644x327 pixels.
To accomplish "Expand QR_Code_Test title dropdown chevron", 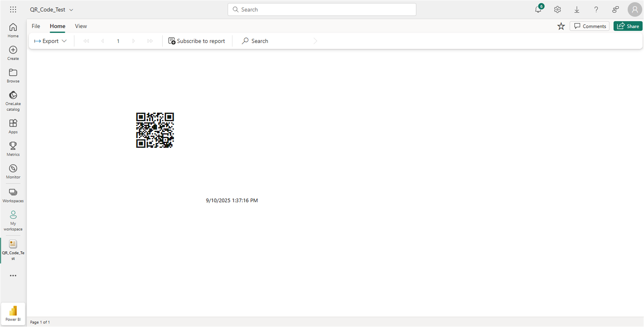I will coord(71,10).
